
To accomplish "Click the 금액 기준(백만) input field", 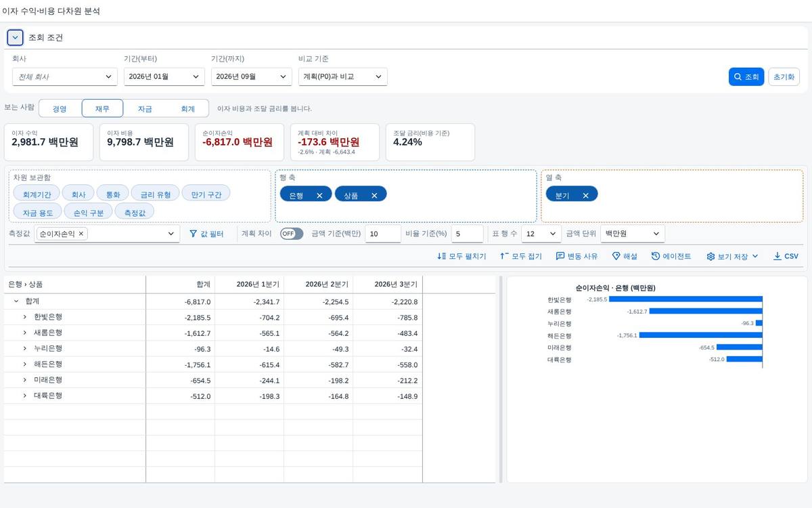I will pos(383,234).
